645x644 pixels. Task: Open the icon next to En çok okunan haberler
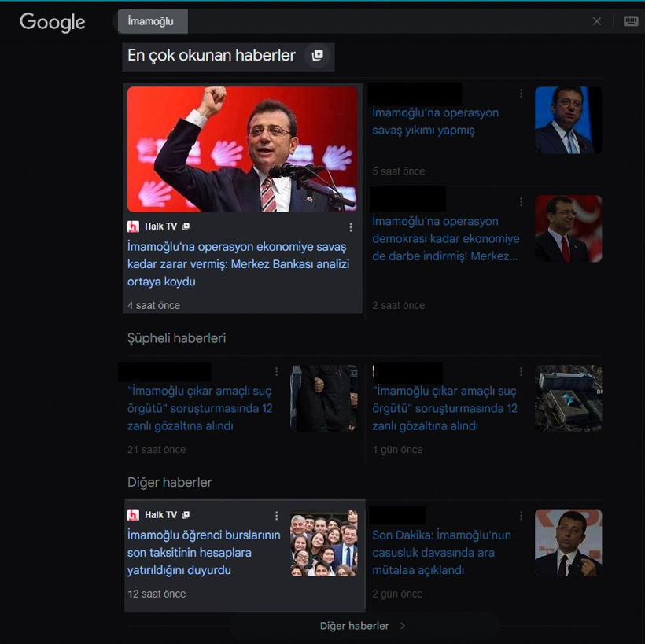[318, 55]
